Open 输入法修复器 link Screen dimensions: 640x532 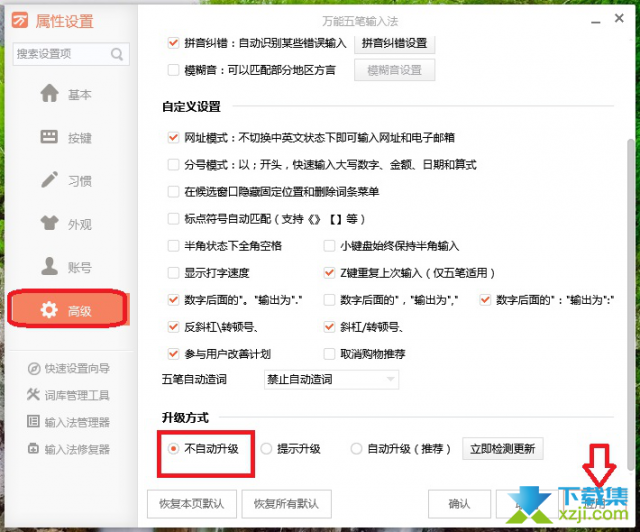[x=77, y=449]
